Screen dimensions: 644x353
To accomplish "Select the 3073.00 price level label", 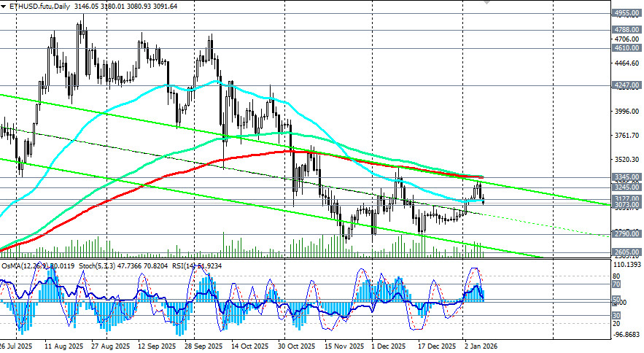I will point(626,205).
